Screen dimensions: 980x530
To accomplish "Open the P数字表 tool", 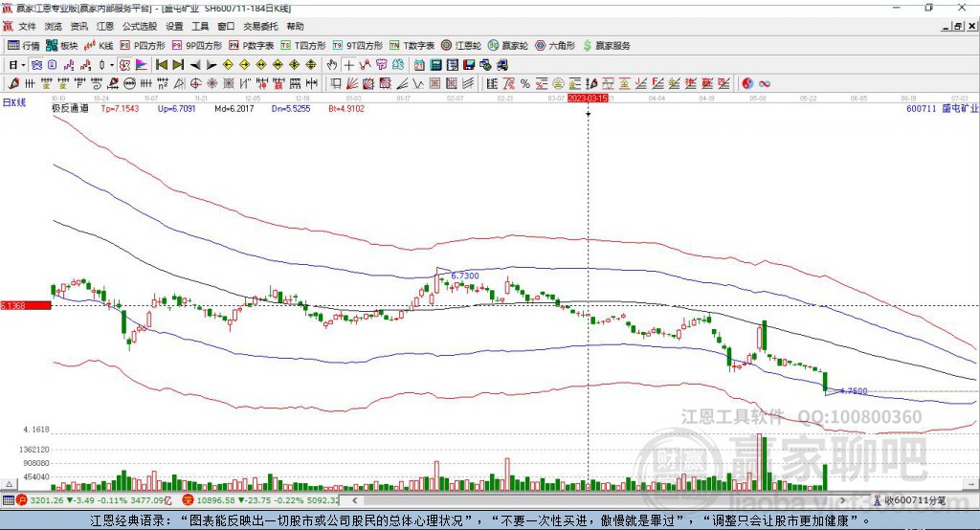I will (x=252, y=46).
